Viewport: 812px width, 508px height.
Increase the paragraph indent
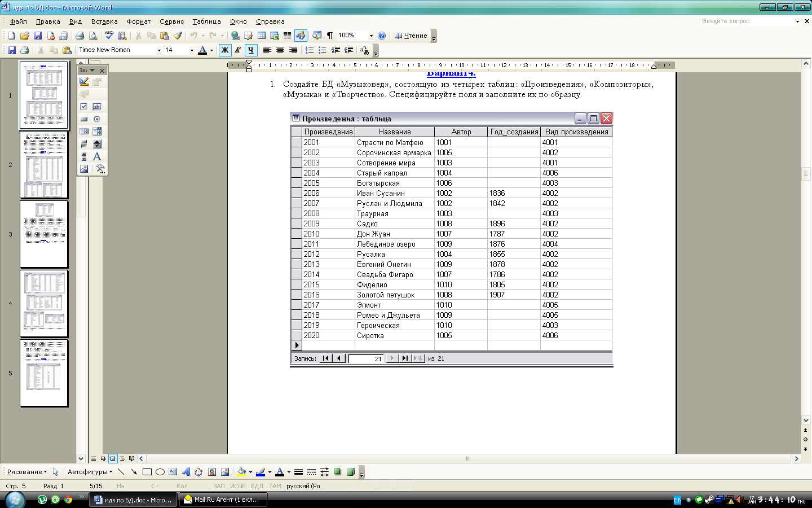point(348,50)
